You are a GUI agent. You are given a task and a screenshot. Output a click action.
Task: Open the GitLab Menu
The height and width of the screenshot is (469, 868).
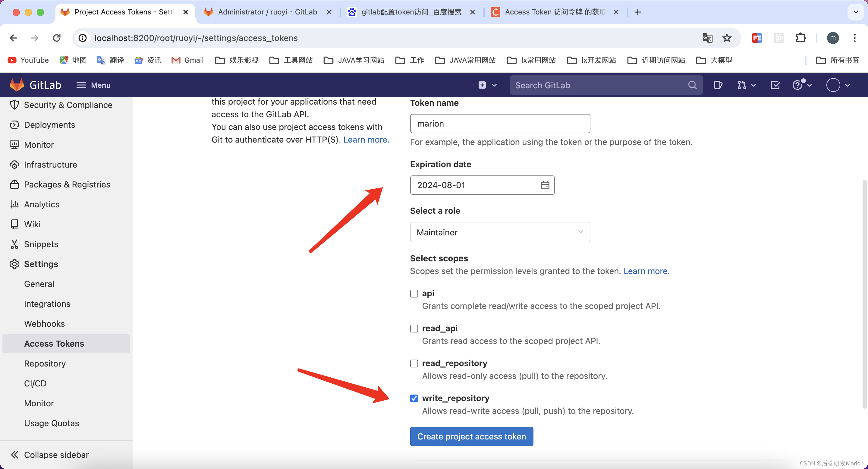point(93,85)
